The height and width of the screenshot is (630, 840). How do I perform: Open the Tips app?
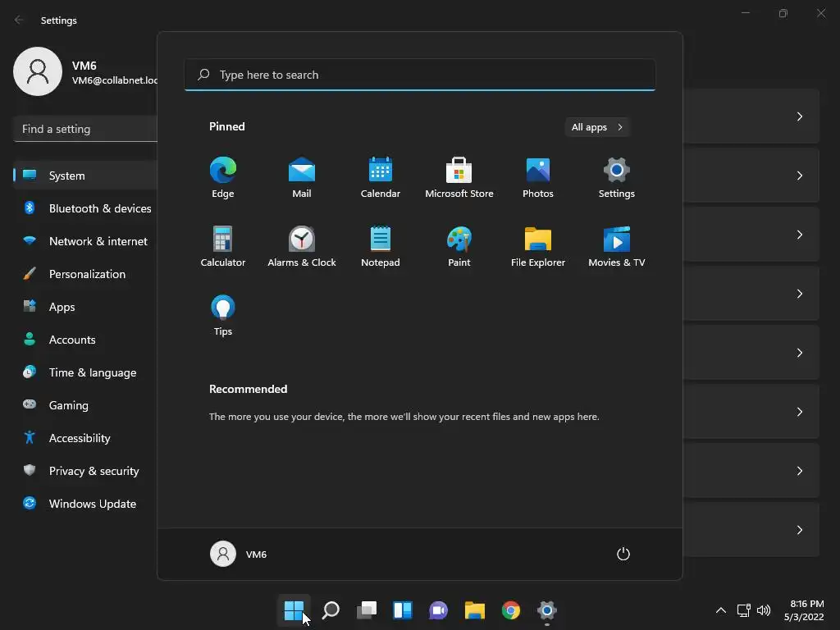click(223, 315)
